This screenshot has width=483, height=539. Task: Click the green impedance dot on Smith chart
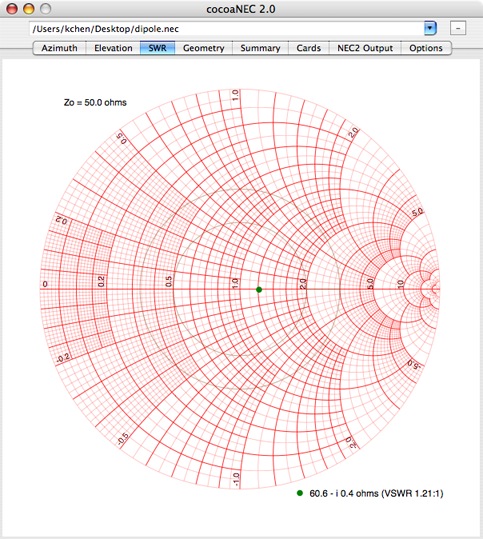(x=259, y=290)
